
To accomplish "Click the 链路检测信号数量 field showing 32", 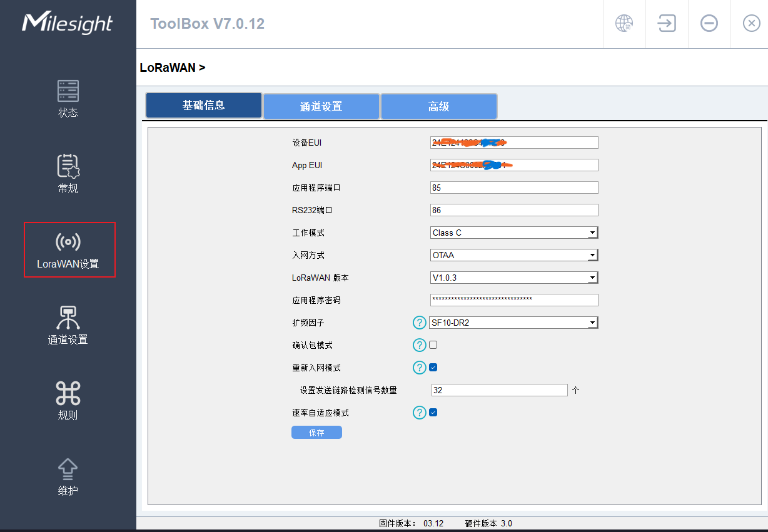I will (500, 390).
